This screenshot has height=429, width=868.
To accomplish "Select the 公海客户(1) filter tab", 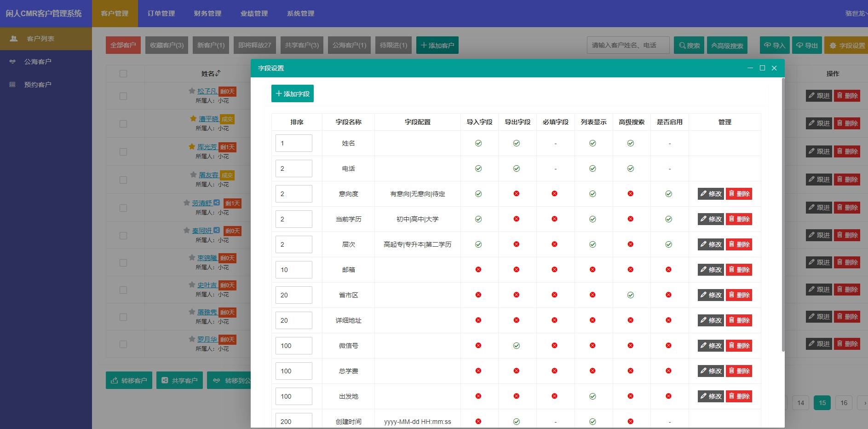I will (x=350, y=45).
